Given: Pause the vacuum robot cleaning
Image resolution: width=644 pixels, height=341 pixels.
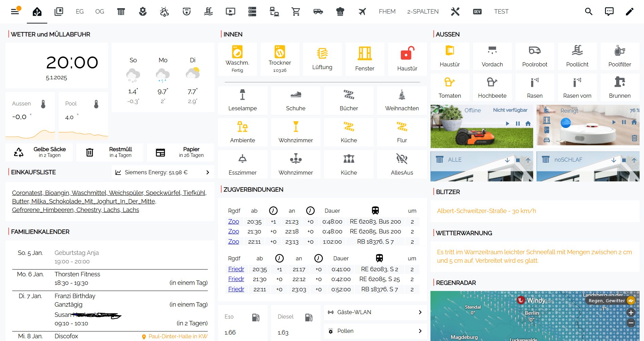Looking at the screenshot, I should [624, 122].
